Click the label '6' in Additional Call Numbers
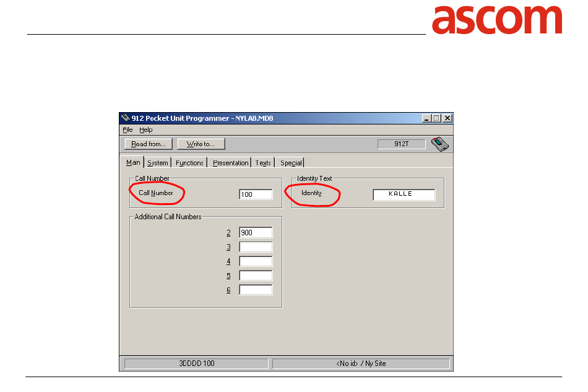Image resolution: width=588 pixels, height=392 pixels. [228, 290]
